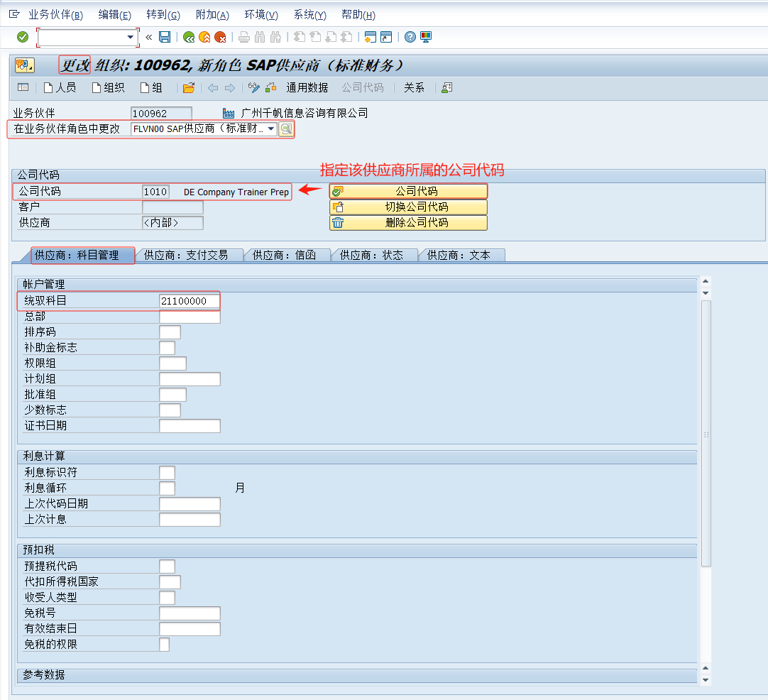
Task: Click the 切换公司代码 button
Action: tap(409, 207)
